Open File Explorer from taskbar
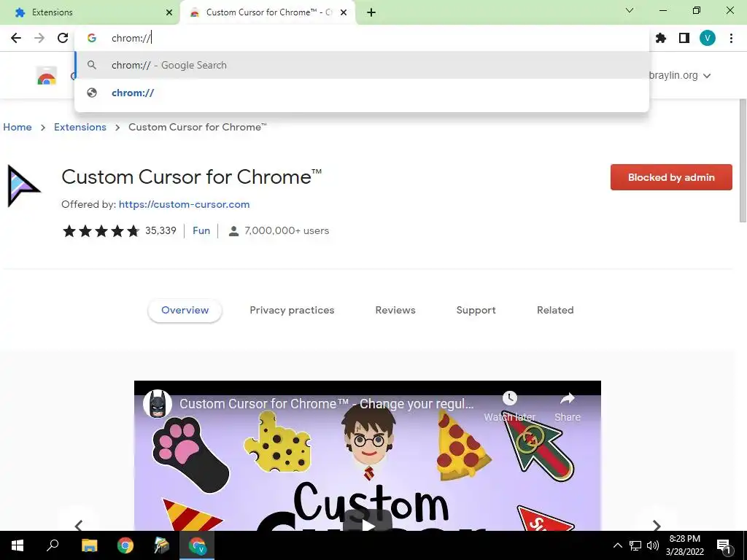 [x=89, y=545]
